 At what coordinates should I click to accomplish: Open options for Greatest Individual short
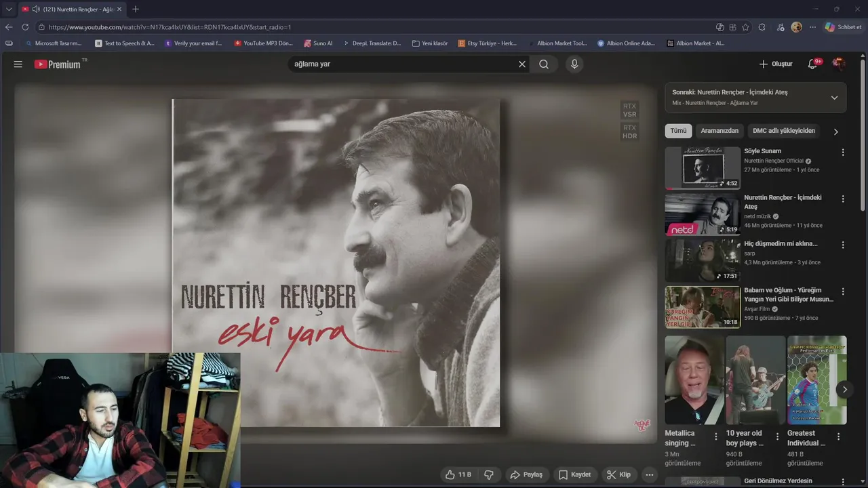point(838,436)
